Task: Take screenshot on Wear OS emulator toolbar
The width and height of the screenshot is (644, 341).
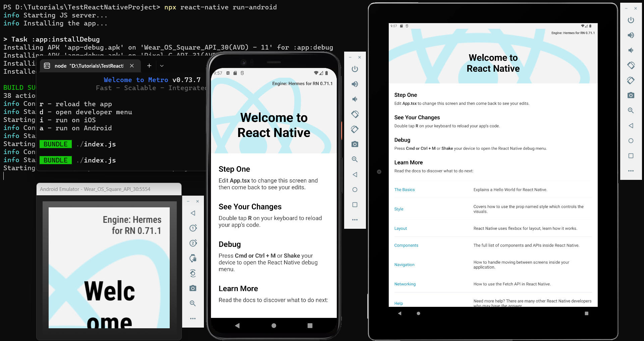Action: (x=193, y=288)
